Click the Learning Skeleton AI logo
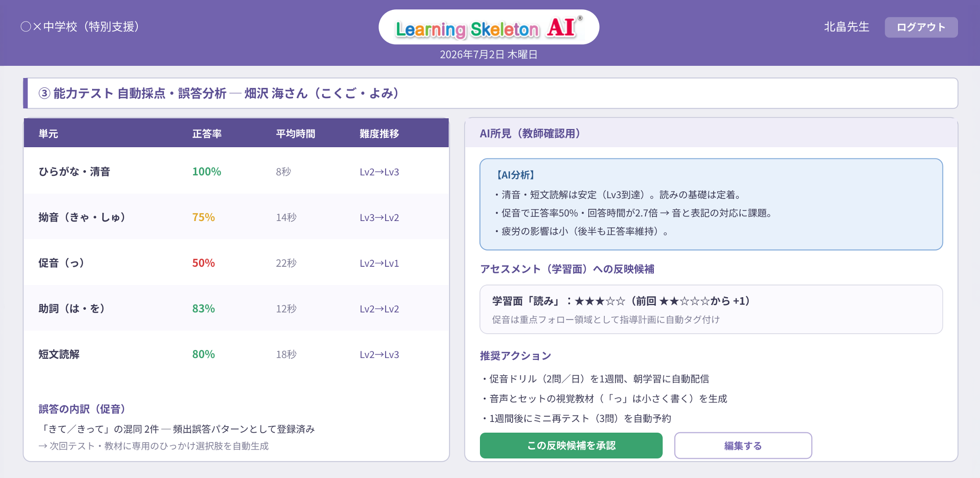Screen dimensions: 980x478 pos(489,27)
